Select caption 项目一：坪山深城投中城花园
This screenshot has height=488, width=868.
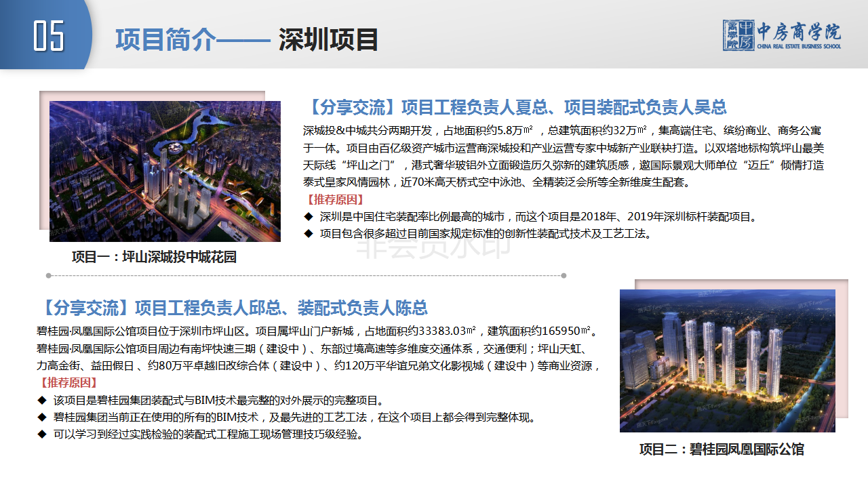(x=155, y=258)
